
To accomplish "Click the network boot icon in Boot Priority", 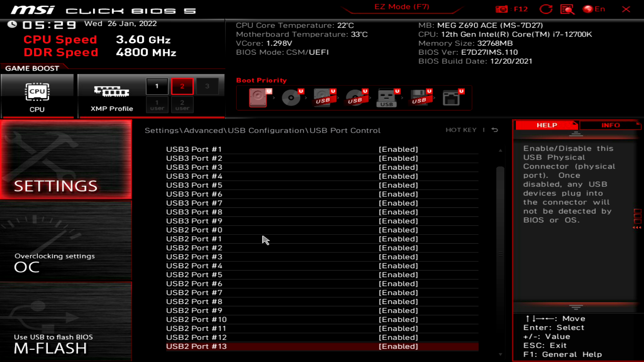I will 452,98.
